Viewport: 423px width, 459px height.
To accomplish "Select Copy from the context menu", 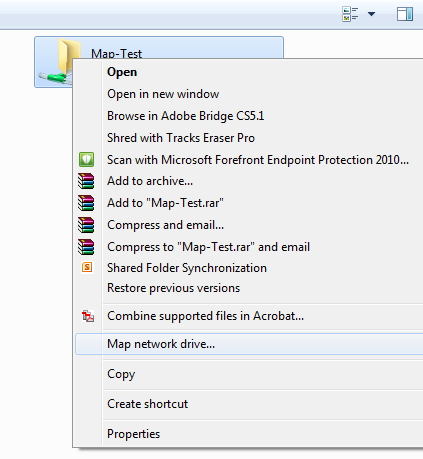I will click(x=121, y=374).
